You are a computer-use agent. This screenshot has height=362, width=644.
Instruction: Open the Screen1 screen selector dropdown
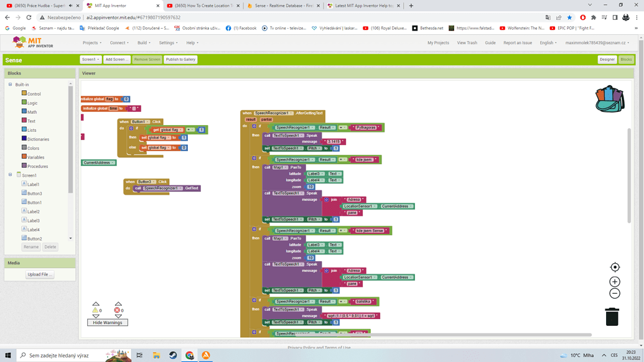pyautogui.click(x=90, y=60)
